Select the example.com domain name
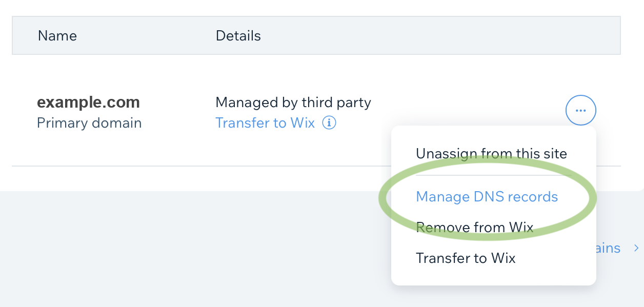The width and height of the screenshot is (644, 307). click(x=88, y=101)
